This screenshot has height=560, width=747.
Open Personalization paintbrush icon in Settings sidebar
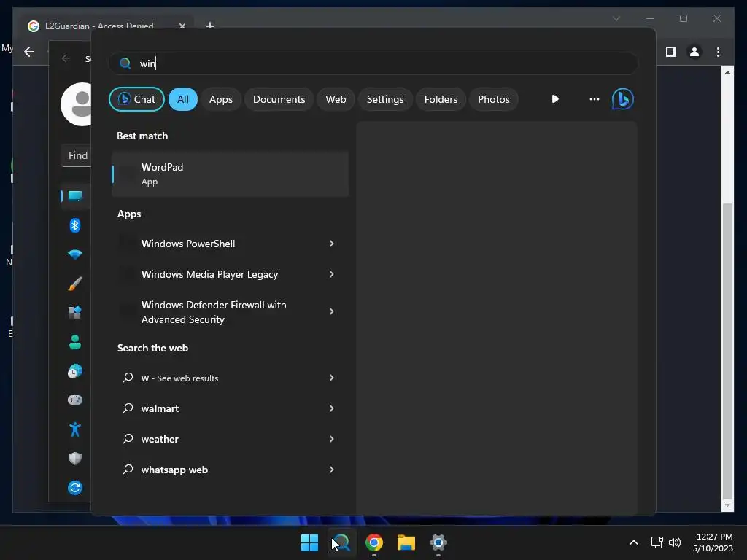point(75,284)
